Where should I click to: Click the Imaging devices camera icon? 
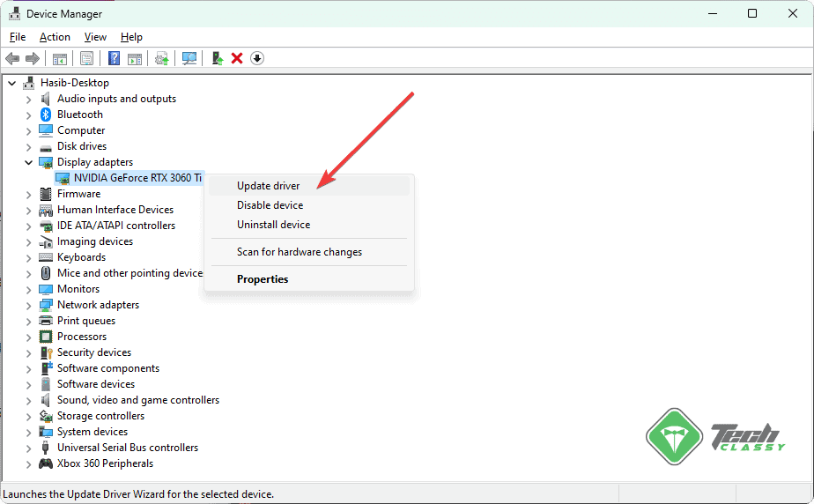pyautogui.click(x=46, y=241)
